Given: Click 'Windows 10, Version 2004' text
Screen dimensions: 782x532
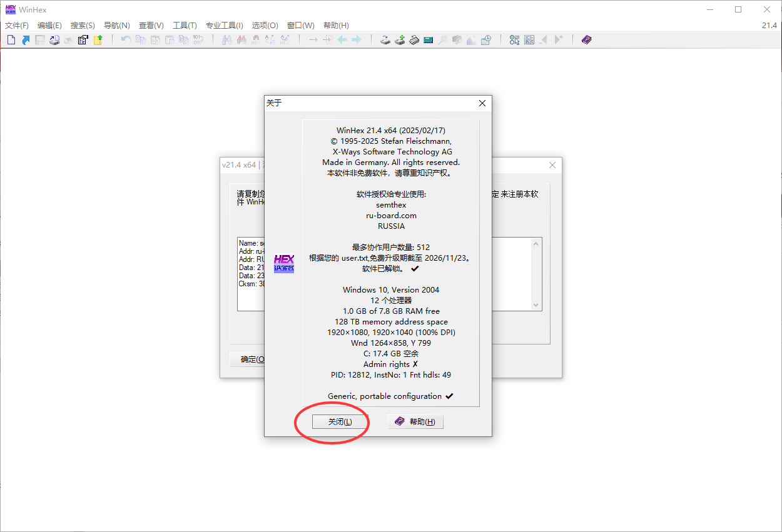Looking at the screenshot, I should pyautogui.click(x=391, y=289).
